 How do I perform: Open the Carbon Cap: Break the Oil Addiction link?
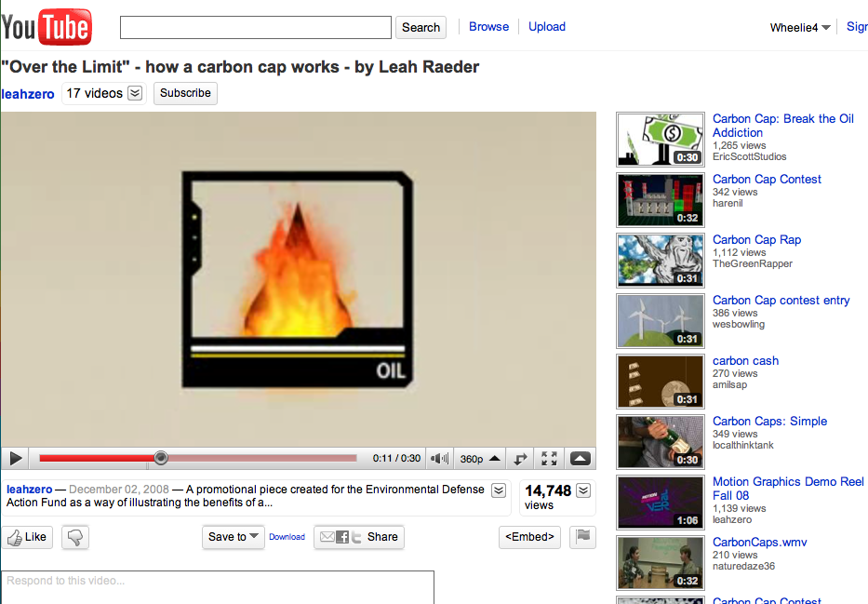pyautogui.click(x=782, y=126)
